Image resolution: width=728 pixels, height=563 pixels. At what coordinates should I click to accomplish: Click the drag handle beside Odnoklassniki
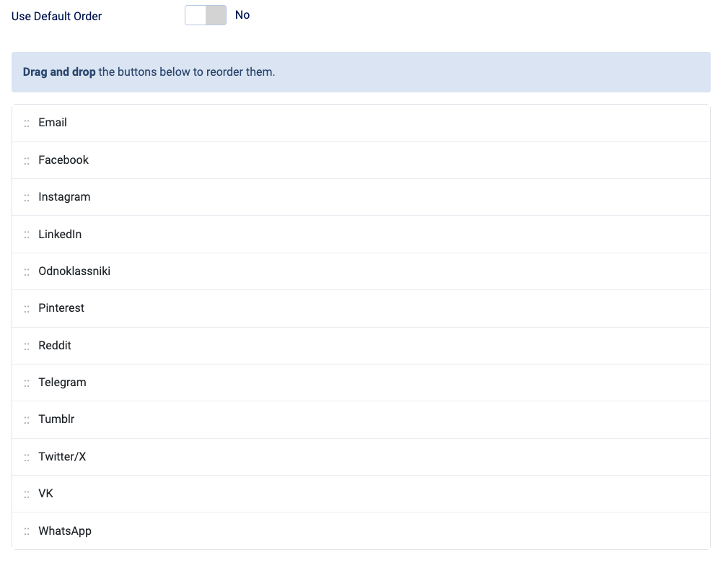(27, 271)
